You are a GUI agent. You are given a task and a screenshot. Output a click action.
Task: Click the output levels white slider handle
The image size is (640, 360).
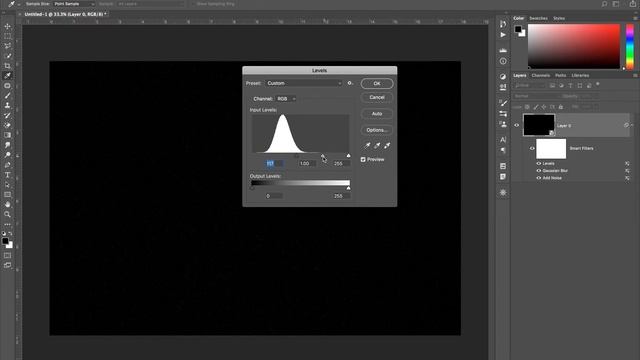point(348,188)
